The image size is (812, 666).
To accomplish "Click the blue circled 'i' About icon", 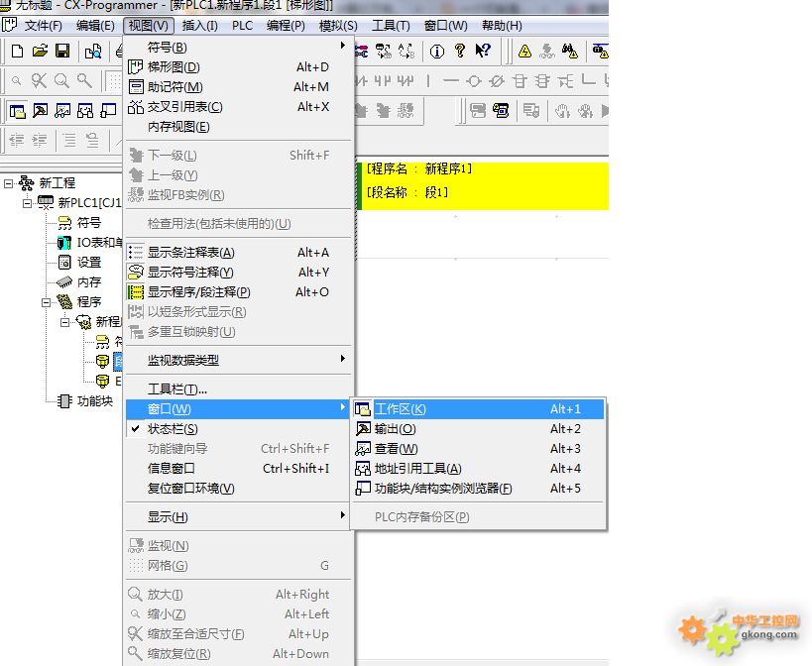I will point(437,51).
